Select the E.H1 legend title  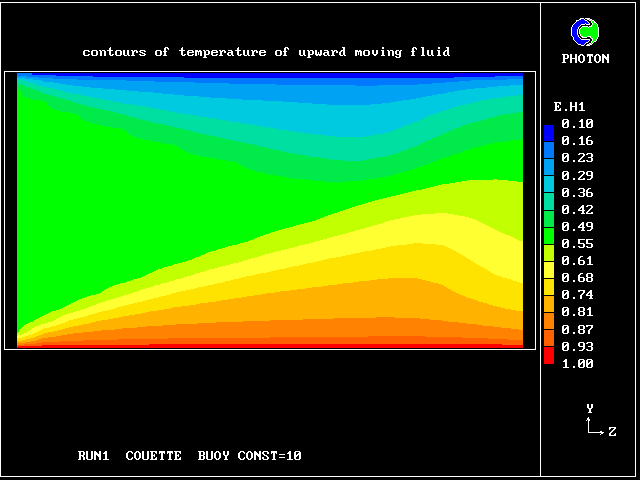point(569,106)
